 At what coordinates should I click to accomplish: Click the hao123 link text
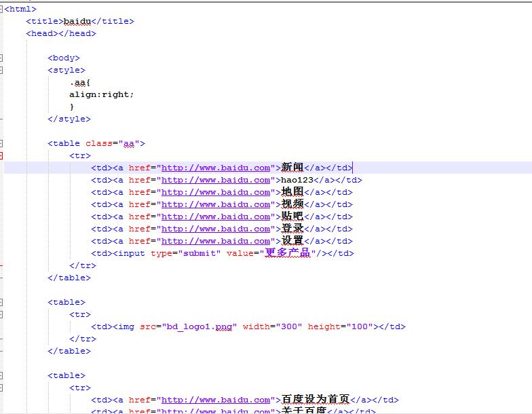click(297, 181)
